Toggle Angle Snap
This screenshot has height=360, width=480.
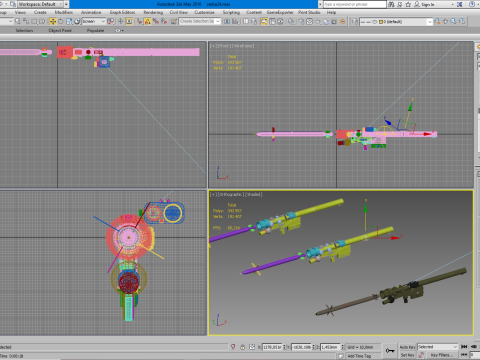tap(147, 21)
